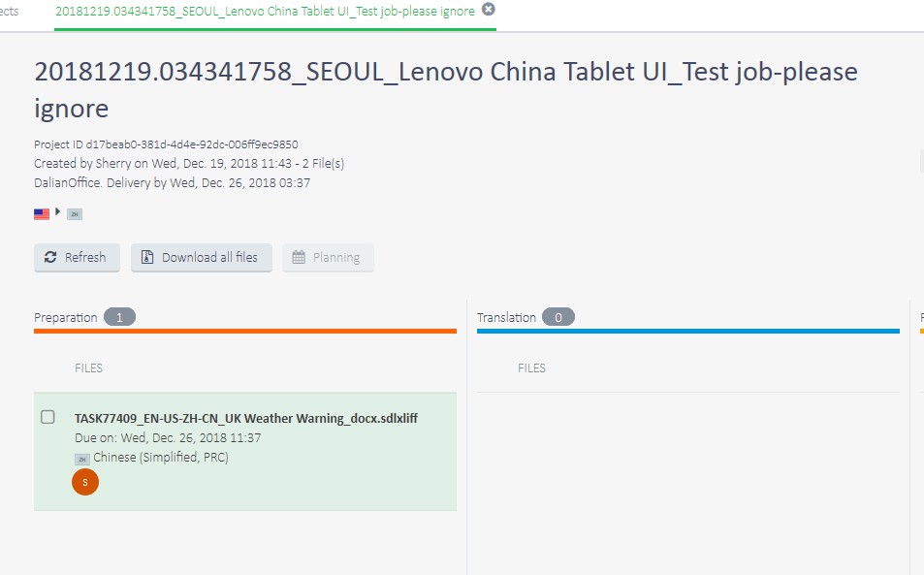Click the US flag source language icon
This screenshot has height=575, width=924.
click(42, 213)
